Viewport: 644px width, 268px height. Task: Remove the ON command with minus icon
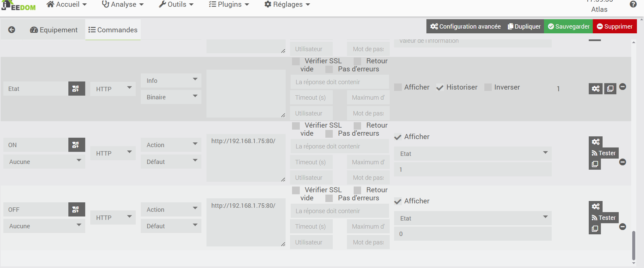click(623, 162)
